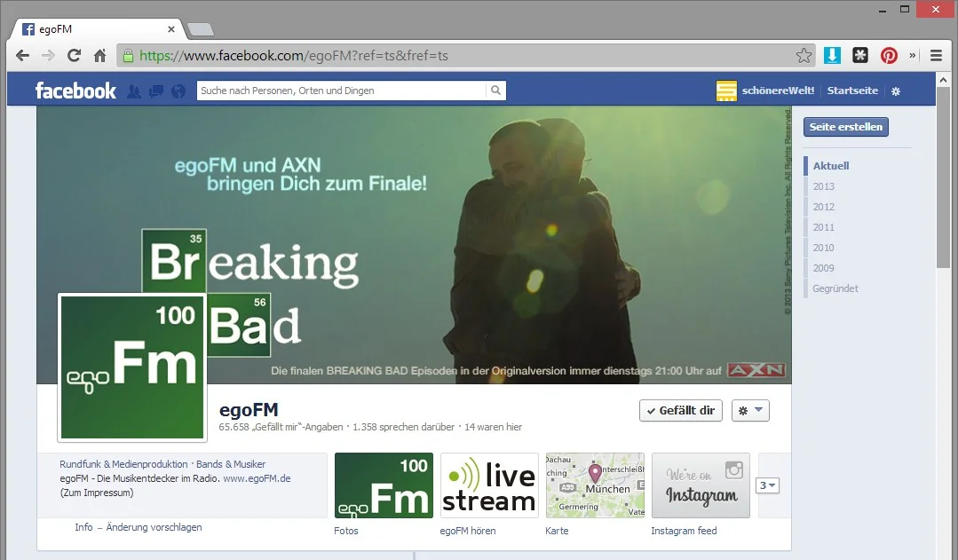Click the search magnifier button
The width and height of the screenshot is (958, 560).
495,91
